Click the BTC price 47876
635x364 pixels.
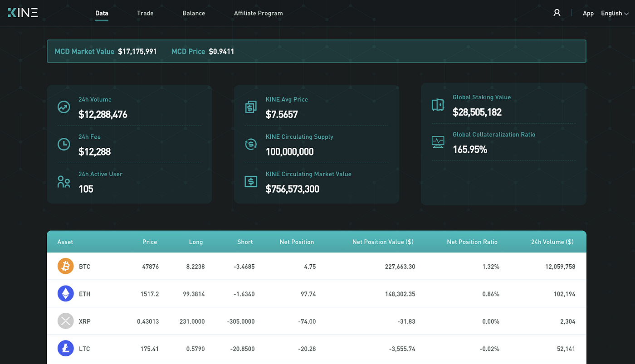[151, 267]
